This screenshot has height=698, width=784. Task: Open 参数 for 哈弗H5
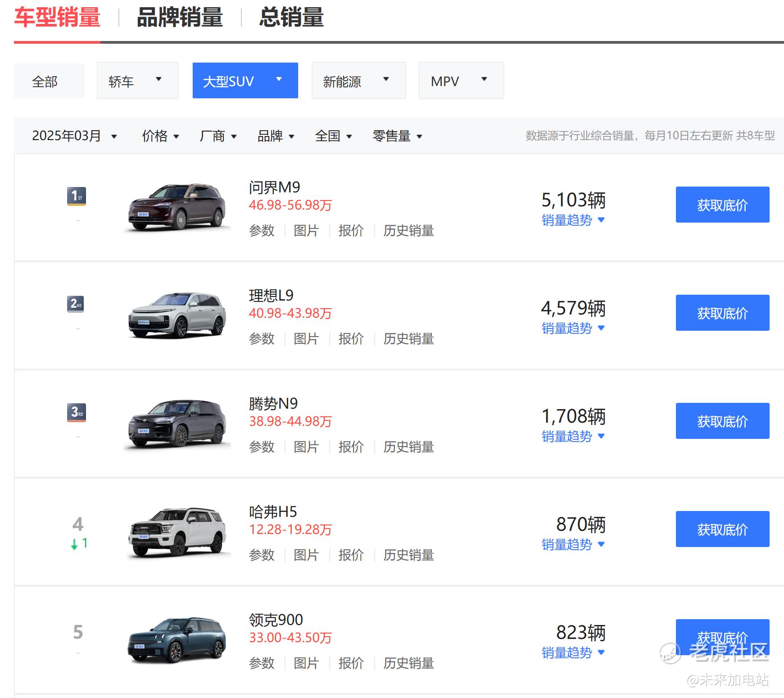click(262, 555)
